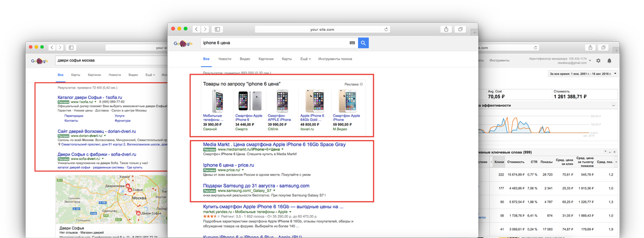Click the Moscow map with Софья markers

click(112, 199)
